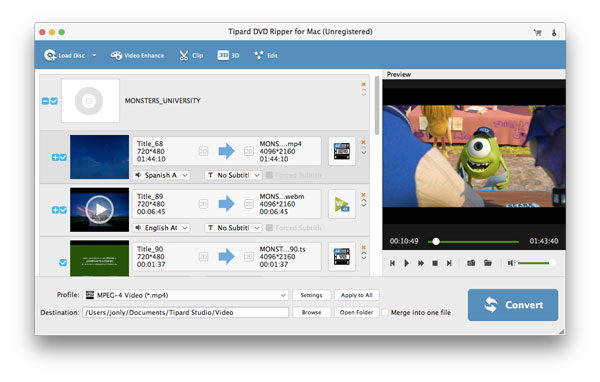Screen dimensions: 600x382
Task: Click the register key icon
Action: pos(554,33)
